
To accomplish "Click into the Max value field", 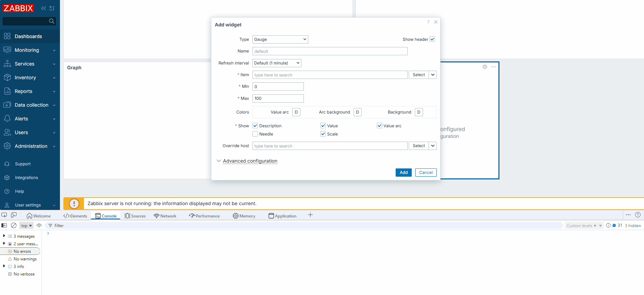I will [278, 98].
